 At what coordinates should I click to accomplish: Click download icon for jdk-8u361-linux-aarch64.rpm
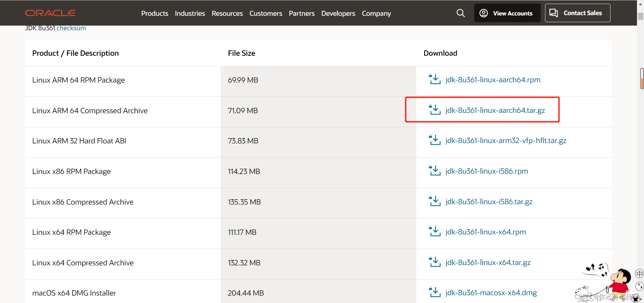coord(435,79)
